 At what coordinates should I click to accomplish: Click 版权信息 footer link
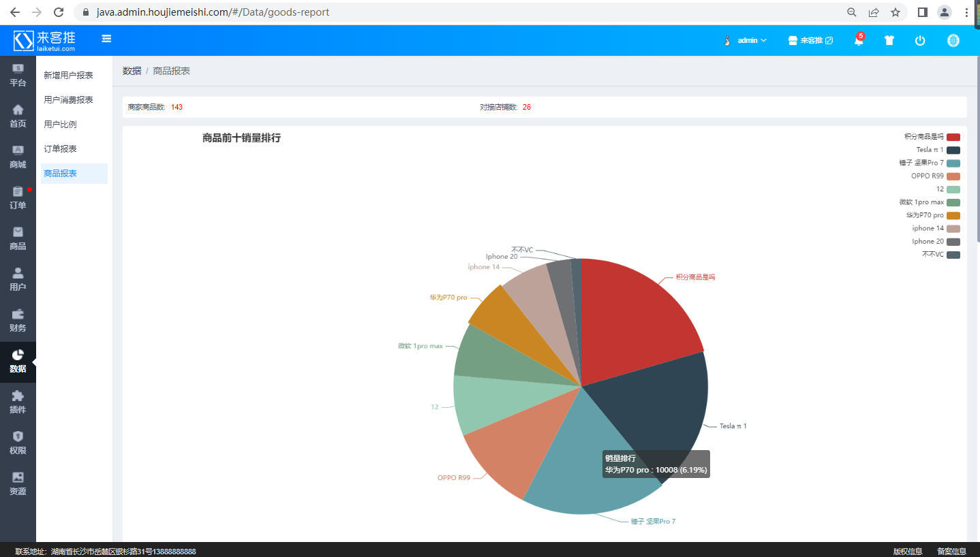908,551
